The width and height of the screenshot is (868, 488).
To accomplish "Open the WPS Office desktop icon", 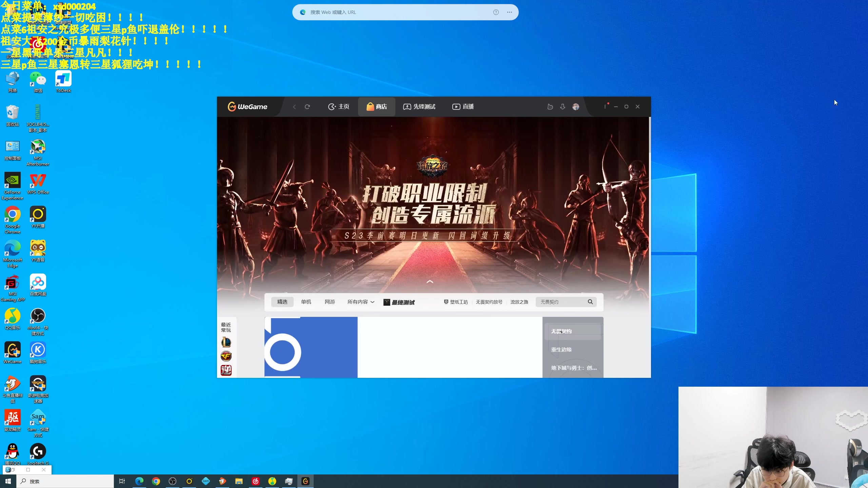I will (x=38, y=184).
